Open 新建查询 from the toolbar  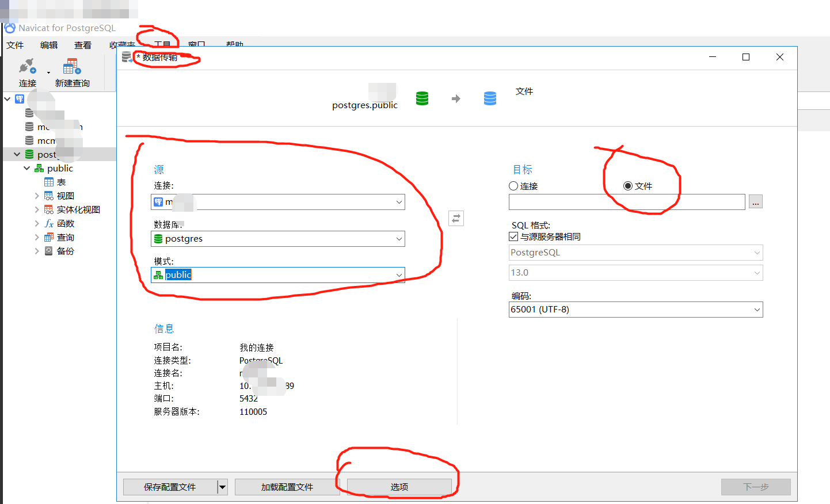pos(71,67)
